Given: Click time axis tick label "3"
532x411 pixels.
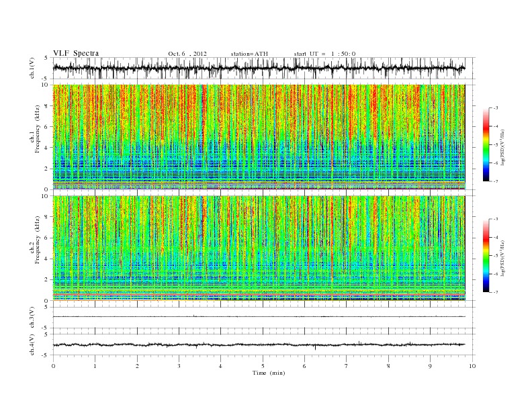Looking at the screenshot, I should [179, 366].
